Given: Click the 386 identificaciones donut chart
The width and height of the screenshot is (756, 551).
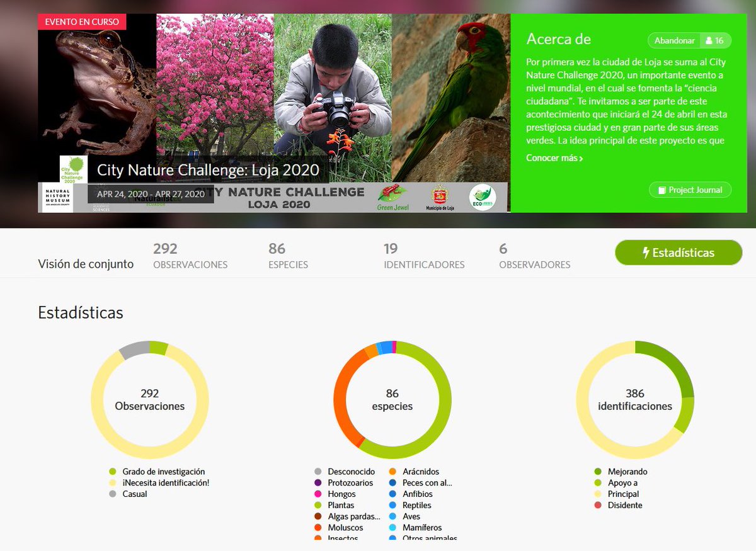Looking at the screenshot, I should 635,400.
